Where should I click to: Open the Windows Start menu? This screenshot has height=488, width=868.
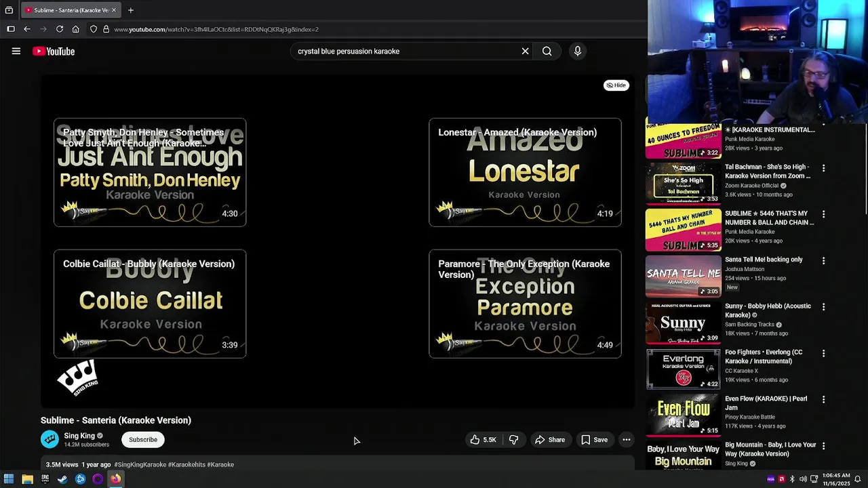9,479
